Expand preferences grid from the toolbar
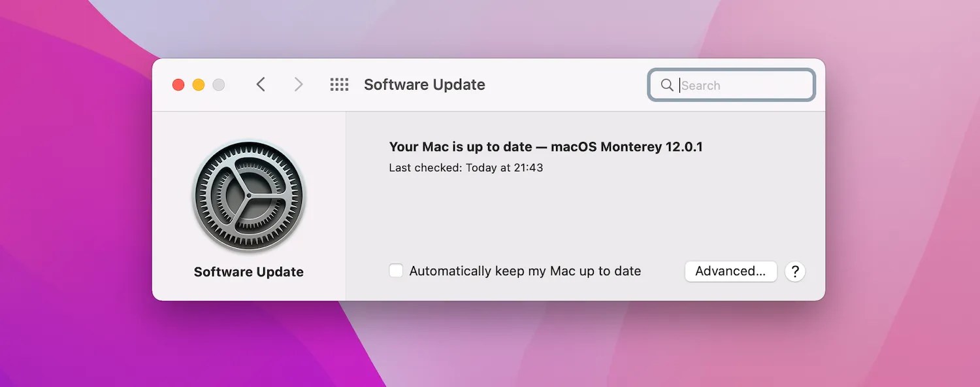980x387 pixels. [339, 84]
